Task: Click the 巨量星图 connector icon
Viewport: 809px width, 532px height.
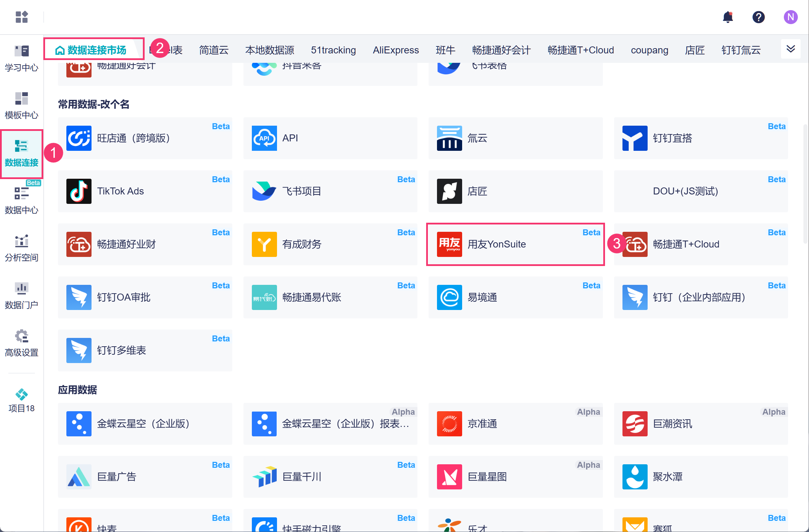Action: click(x=450, y=477)
